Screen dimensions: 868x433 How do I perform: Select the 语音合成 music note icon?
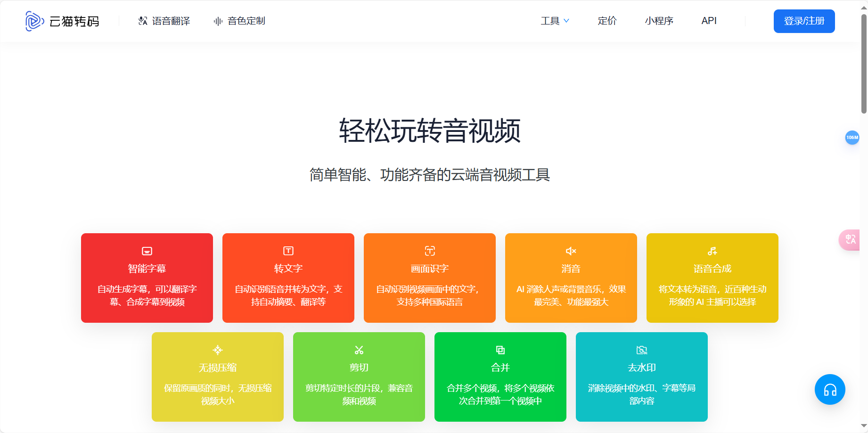(712, 251)
